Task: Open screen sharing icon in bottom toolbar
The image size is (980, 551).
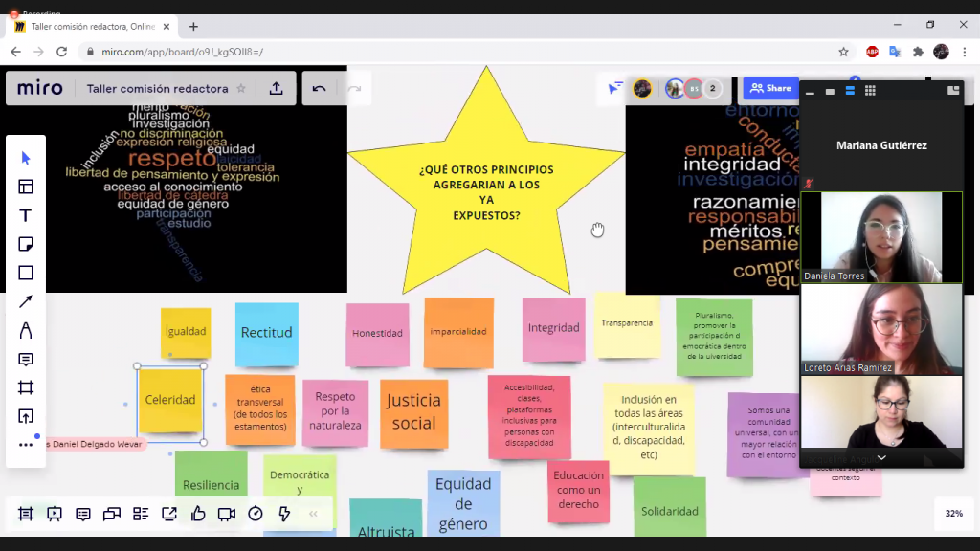Action: (x=169, y=514)
